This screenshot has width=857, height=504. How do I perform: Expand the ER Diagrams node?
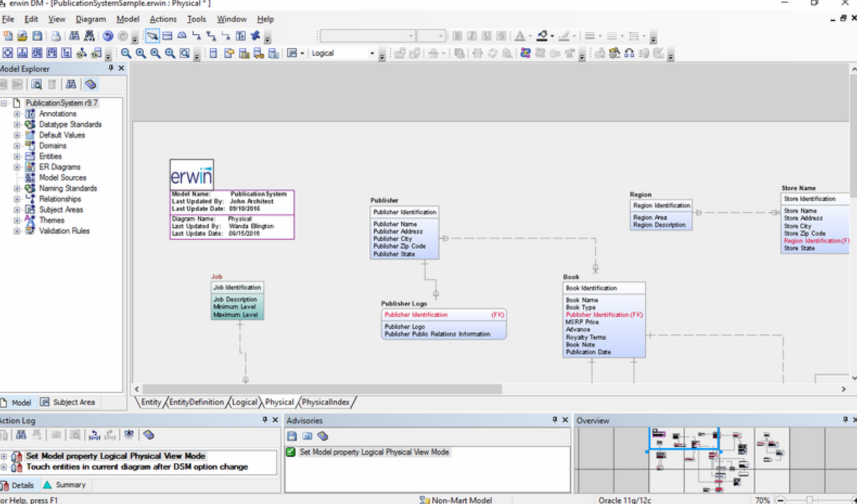[17, 167]
